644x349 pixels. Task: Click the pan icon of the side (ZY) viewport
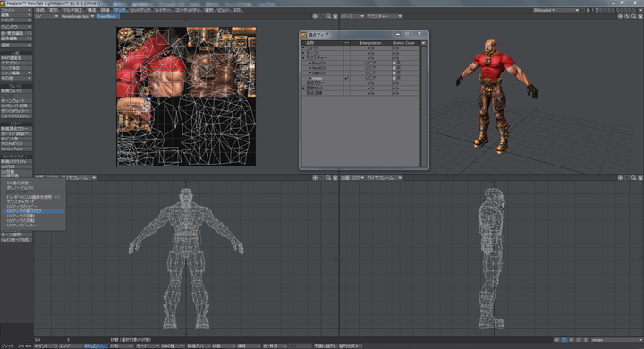tap(620, 178)
